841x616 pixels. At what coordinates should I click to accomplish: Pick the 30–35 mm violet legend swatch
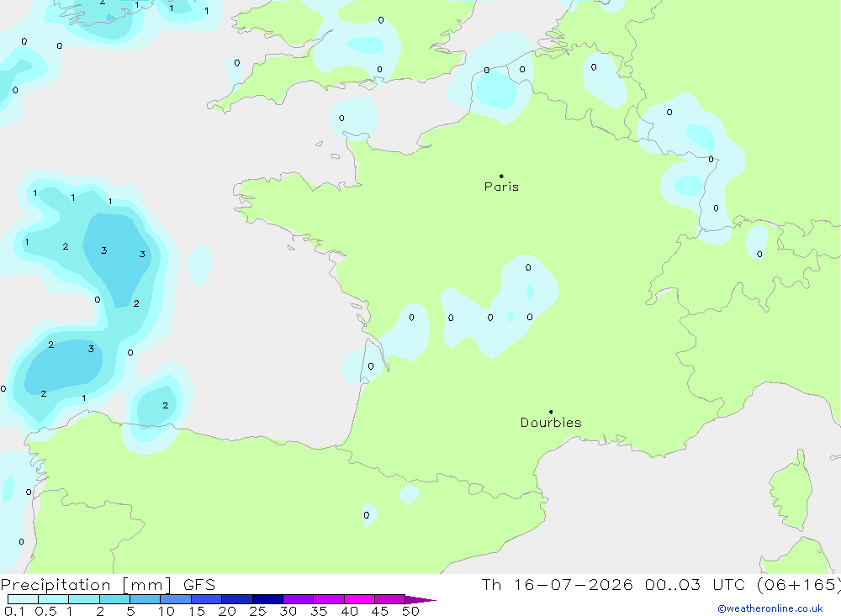(299, 599)
